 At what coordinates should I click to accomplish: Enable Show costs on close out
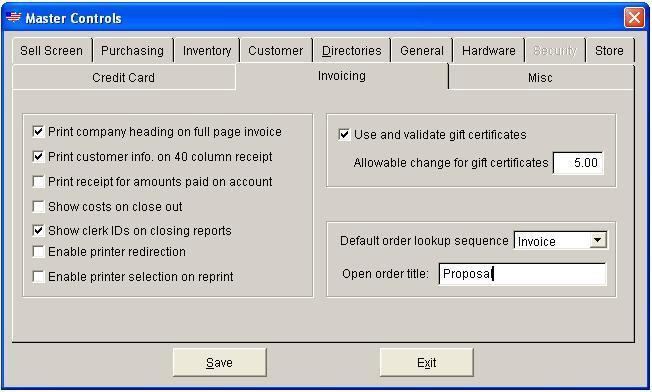[38, 207]
